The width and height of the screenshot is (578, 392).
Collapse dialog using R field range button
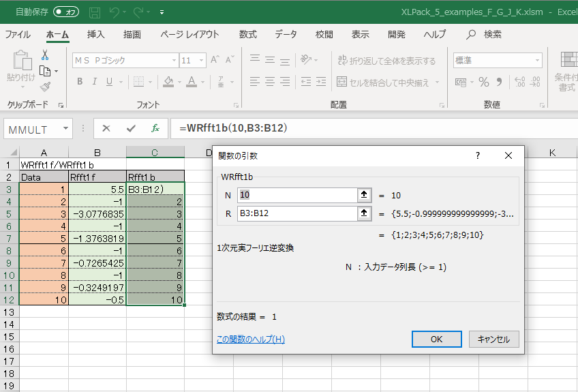point(364,214)
